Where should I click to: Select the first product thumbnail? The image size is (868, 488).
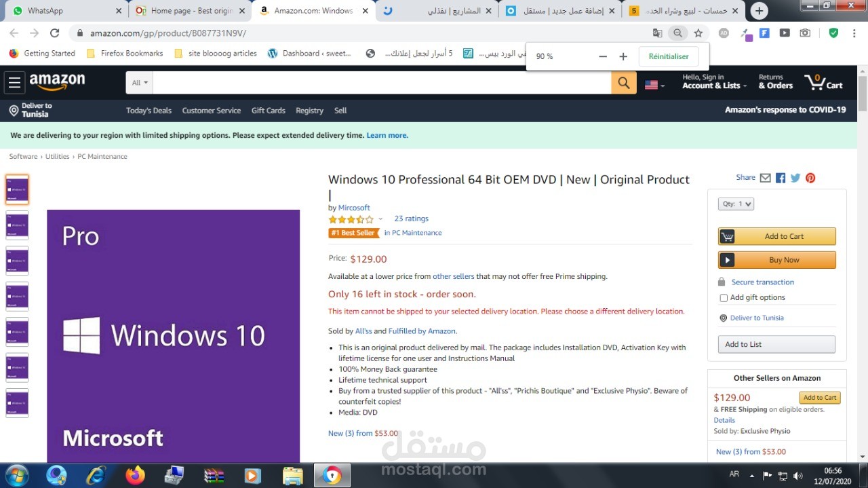click(x=17, y=189)
